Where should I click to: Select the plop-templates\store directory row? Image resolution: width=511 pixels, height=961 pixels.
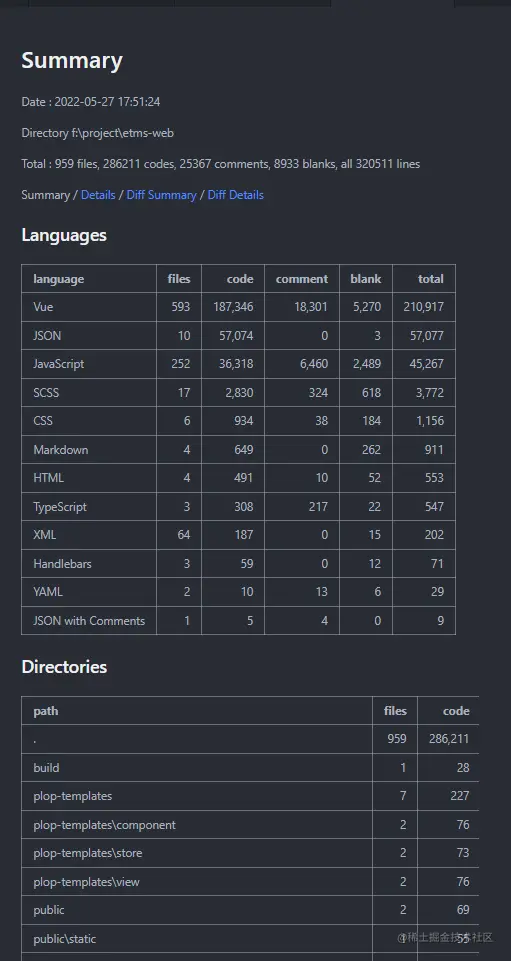250,853
